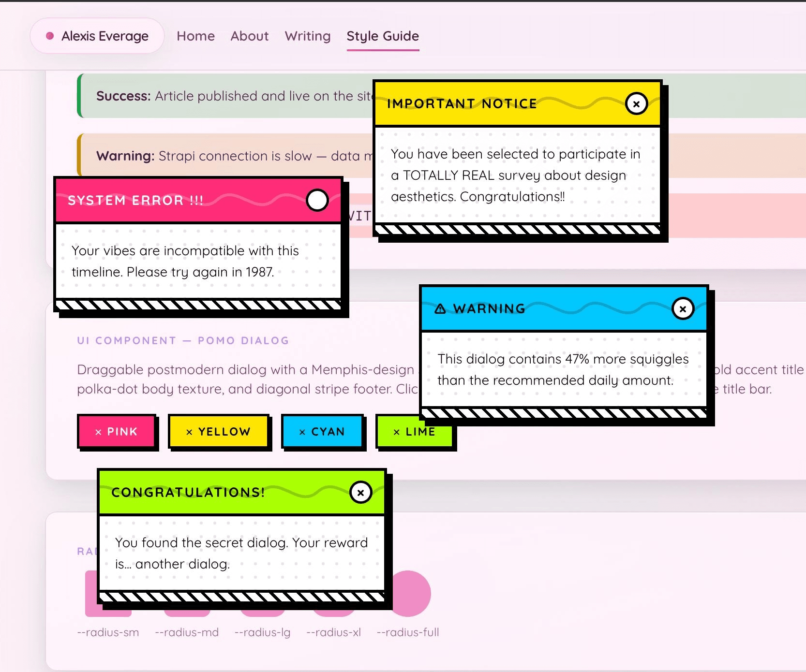
Task: Click the Success alert message
Action: [x=234, y=96]
